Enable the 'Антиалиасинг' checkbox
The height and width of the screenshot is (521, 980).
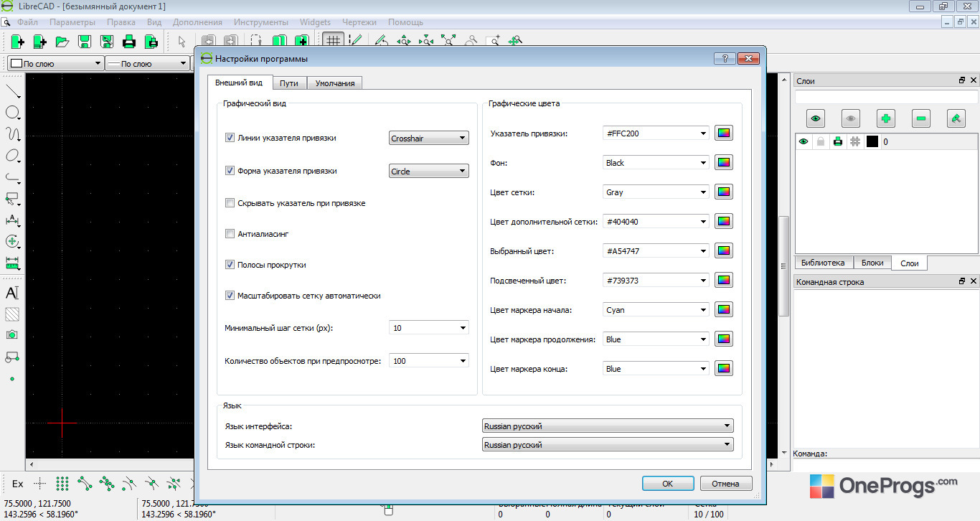[x=230, y=234]
